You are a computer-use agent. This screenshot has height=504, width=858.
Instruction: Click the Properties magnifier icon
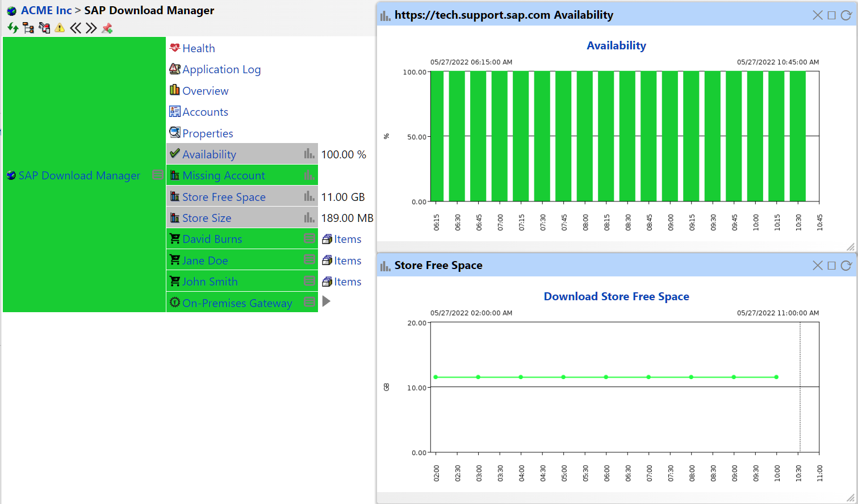(175, 132)
